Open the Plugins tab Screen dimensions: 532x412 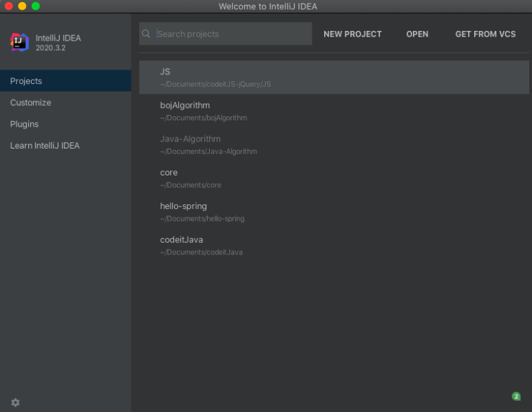tap(65, 124)
